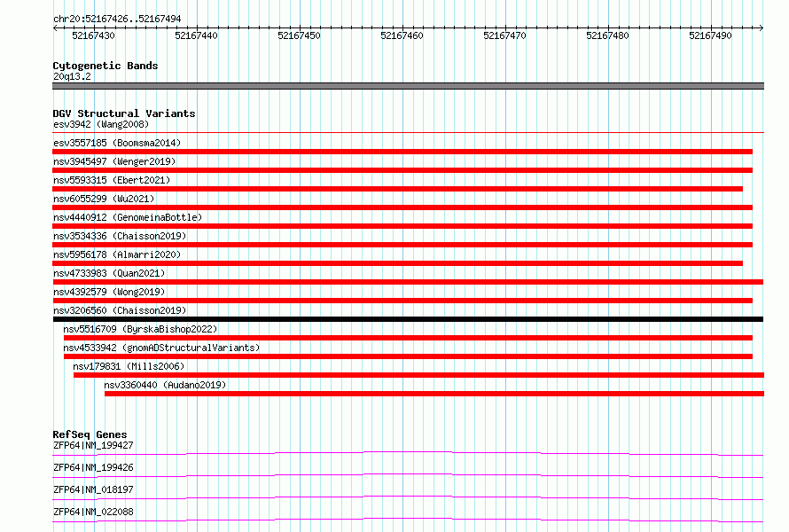Image resolution: width=789 pixels, height=532 pixels.
Task: Open the ZFP64|NM_018197 transcript label
Action: pos(93,489)
